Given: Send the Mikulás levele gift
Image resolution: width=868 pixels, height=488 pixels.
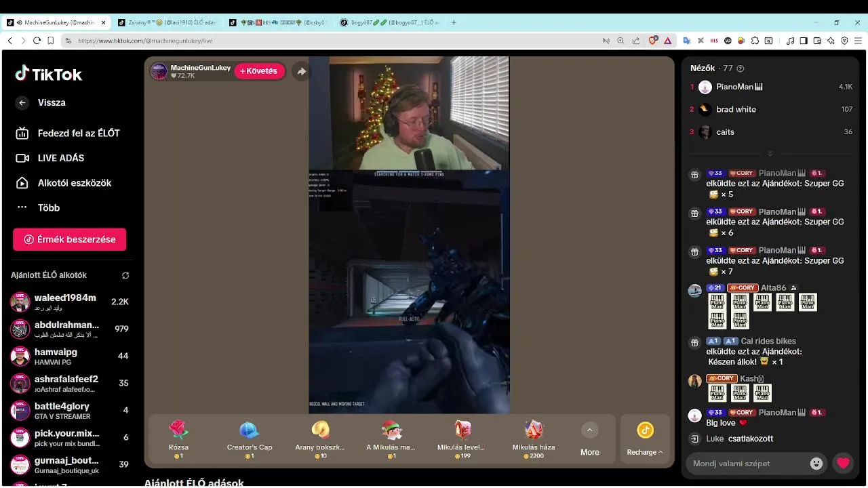Looking at the screenshot, I should coord(461,439).
